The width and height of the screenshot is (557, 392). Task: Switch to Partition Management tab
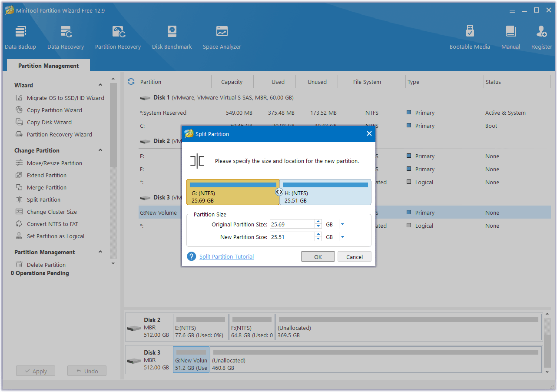click(49, 66)
